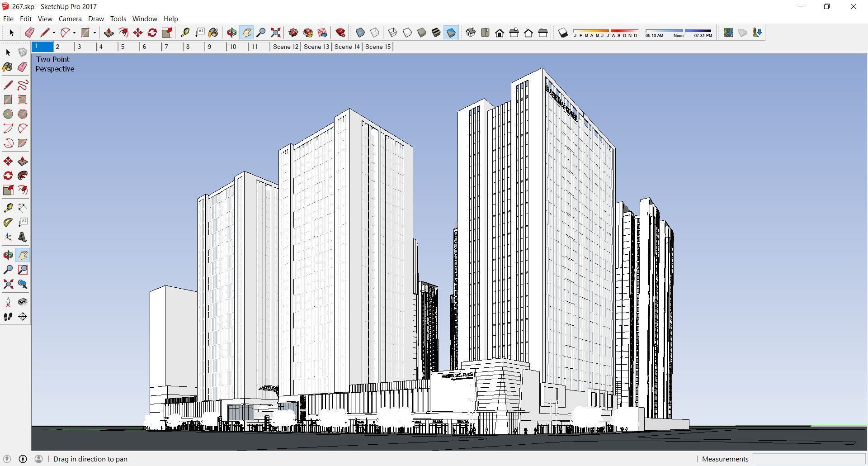Toggle X-Ray face style

click(360, 33)
